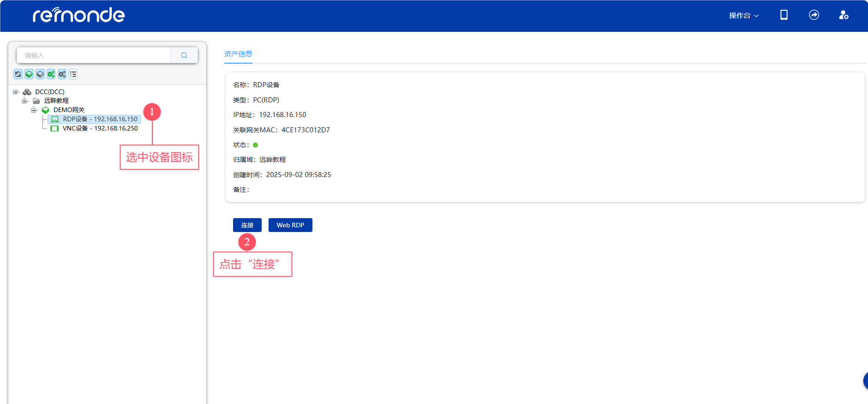Collapse the DEMO网关 gateway node
Screen dimensions: 868x404
[34, 110]
